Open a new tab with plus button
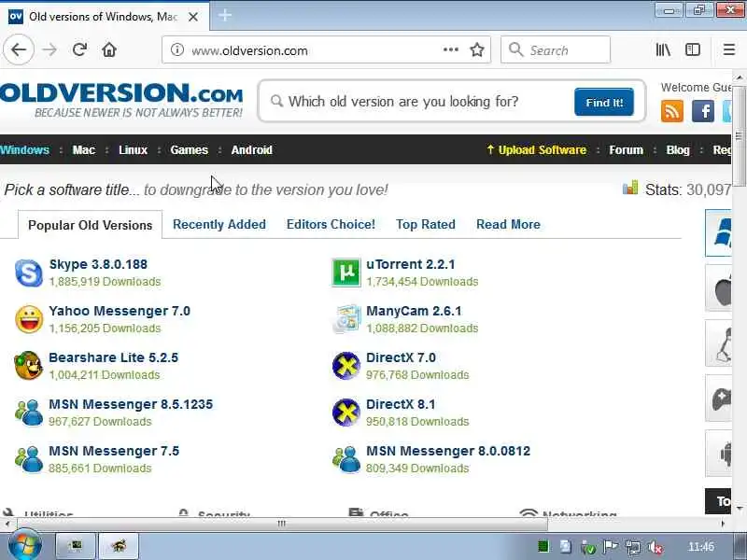This screenshot has height=560, width=747. pos(225,15)
